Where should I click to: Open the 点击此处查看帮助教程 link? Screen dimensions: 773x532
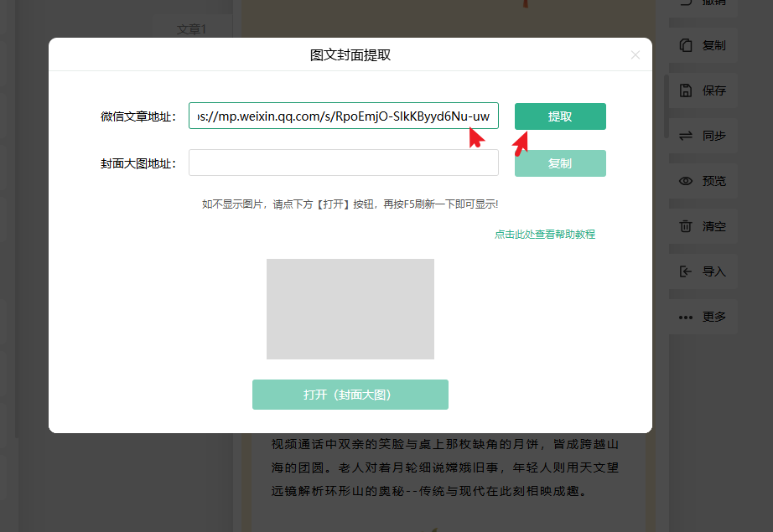[x=544, y=235]
